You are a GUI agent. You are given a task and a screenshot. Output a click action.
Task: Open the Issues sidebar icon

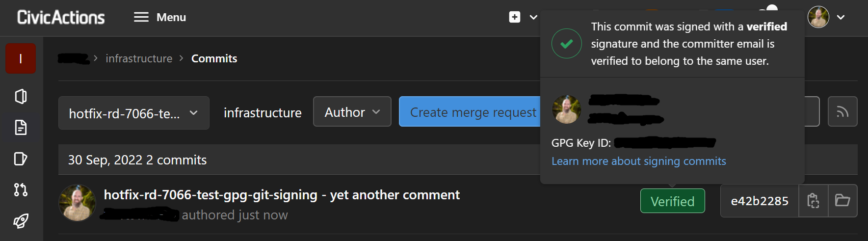[x=21, y=159]
